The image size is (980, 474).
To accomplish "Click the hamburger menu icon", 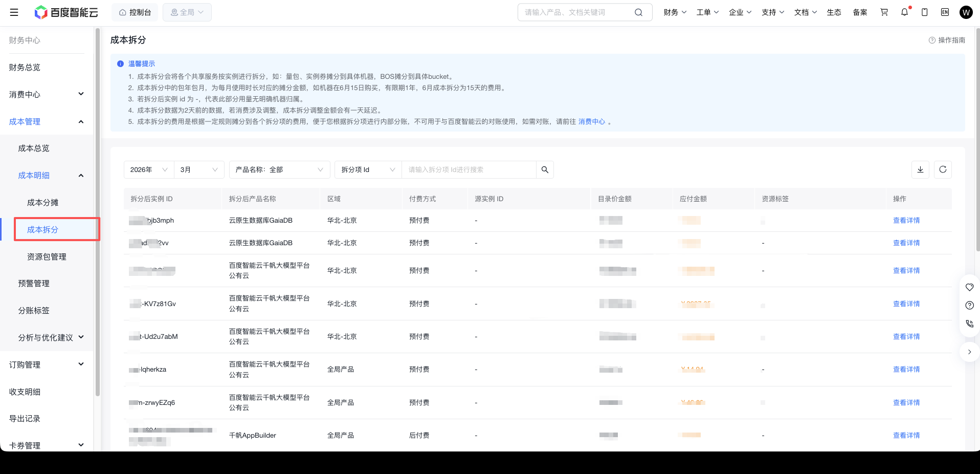I will click(x=14, y=12).
